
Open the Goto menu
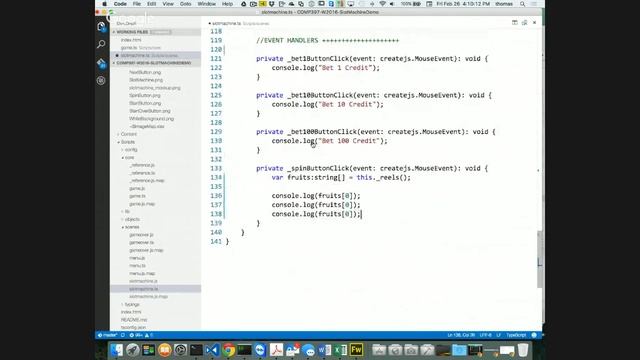tap(186, 4)
